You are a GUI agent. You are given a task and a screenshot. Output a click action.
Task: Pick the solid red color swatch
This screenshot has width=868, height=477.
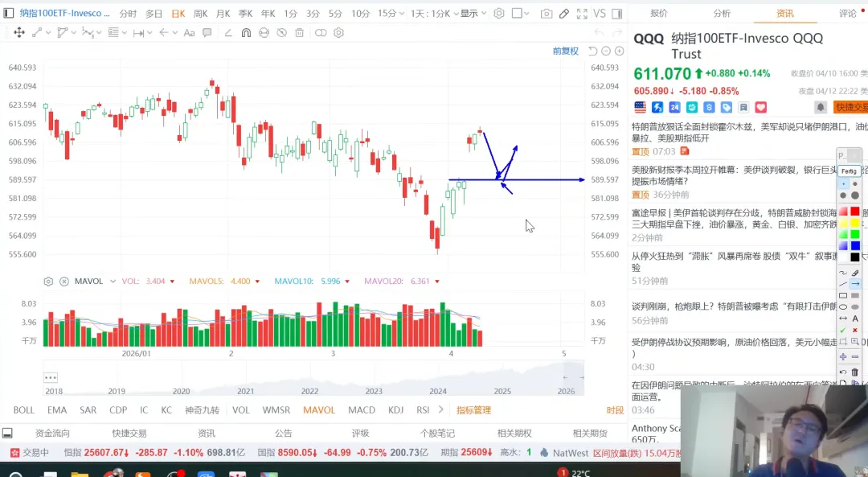point(855,211)
